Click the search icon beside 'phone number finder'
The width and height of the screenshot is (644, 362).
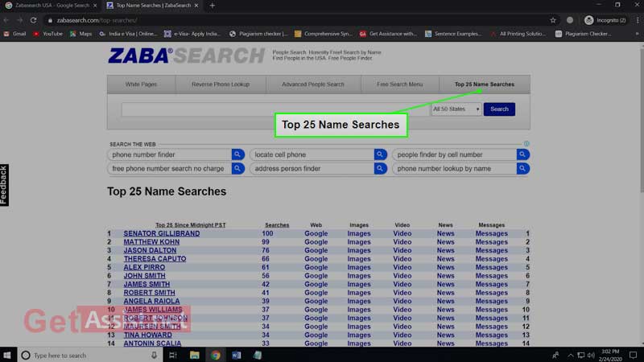point(237,154)
